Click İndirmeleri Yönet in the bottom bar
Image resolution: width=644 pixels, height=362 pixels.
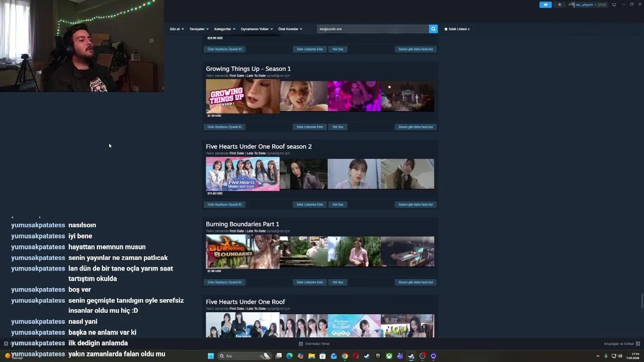point(317,344)
